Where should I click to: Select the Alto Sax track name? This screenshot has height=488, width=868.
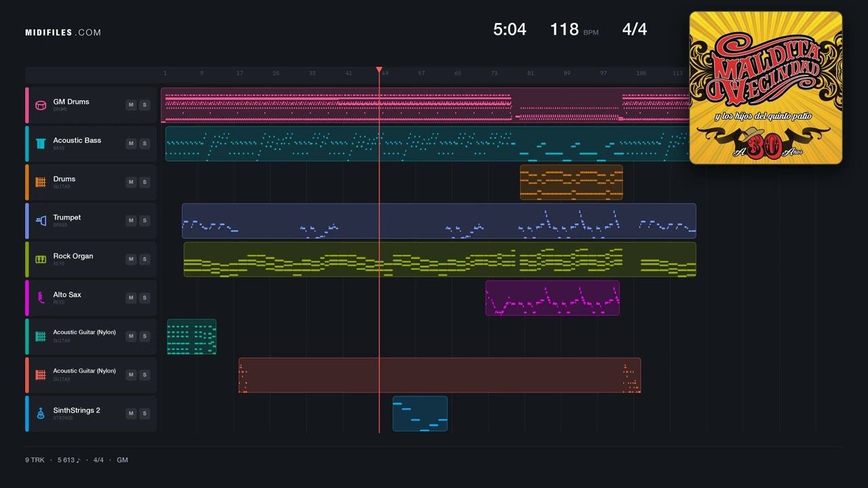click(x=67, y=295)
